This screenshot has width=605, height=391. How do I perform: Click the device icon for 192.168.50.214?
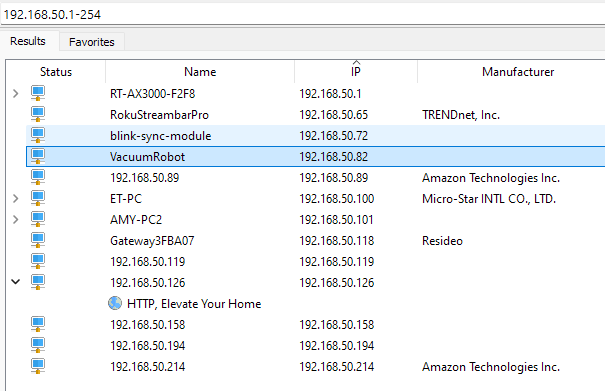tap(38, 366)
